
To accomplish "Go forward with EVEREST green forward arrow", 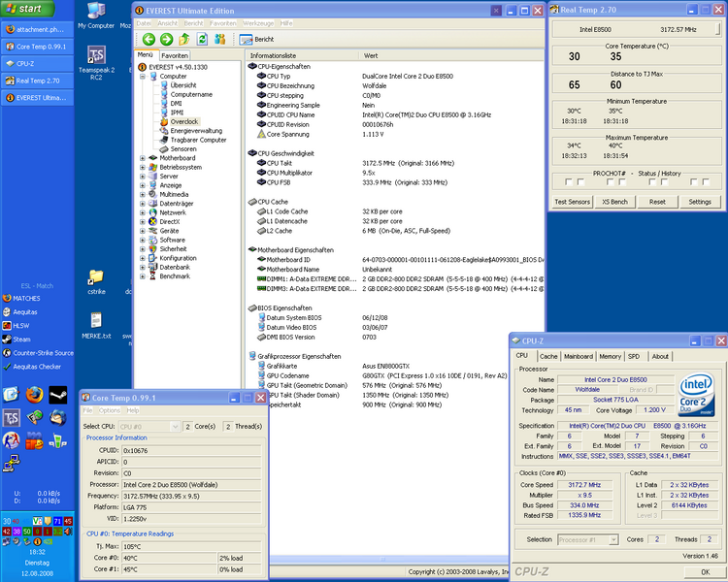I will (x=166, y=40).
